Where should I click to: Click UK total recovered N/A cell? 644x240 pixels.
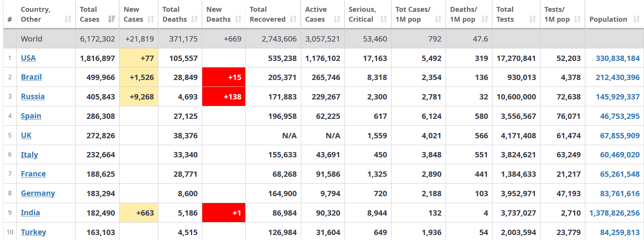click(x=273, y=135)
